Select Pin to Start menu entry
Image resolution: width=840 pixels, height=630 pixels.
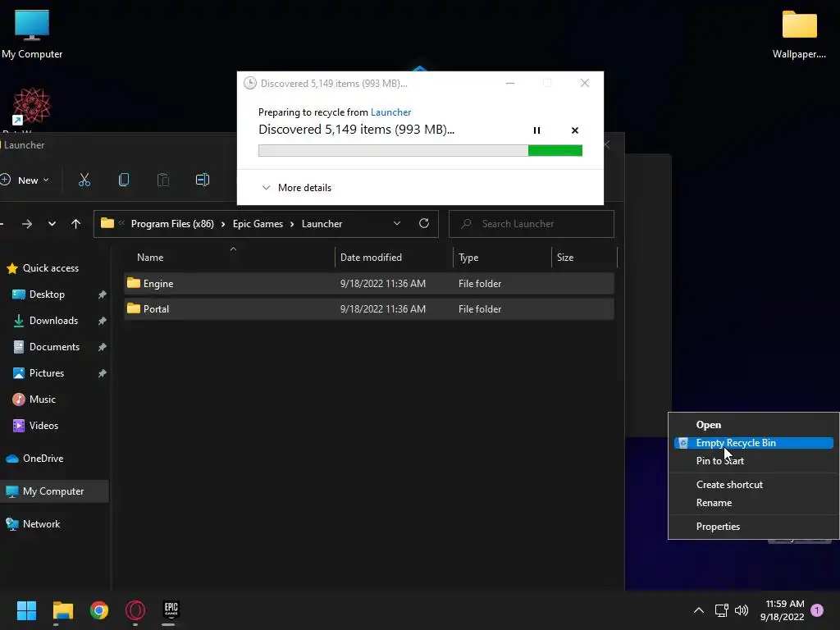[x=753, y=461]
